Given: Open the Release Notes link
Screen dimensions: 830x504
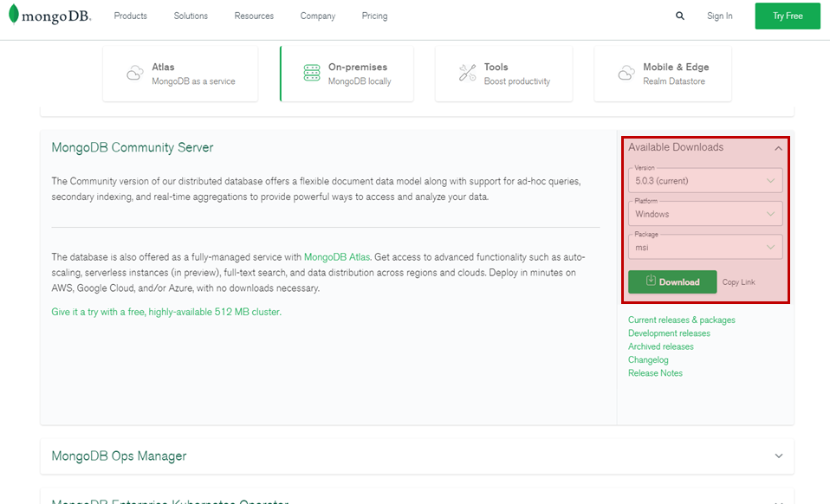Looking at the screenshot, I should 655,373.
